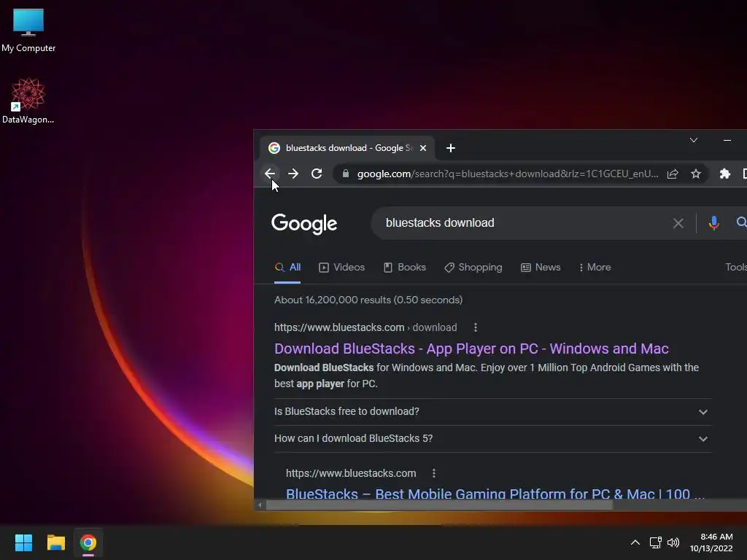
Task: Open Download BlueStacks App Player result
Action: (471, 349)
